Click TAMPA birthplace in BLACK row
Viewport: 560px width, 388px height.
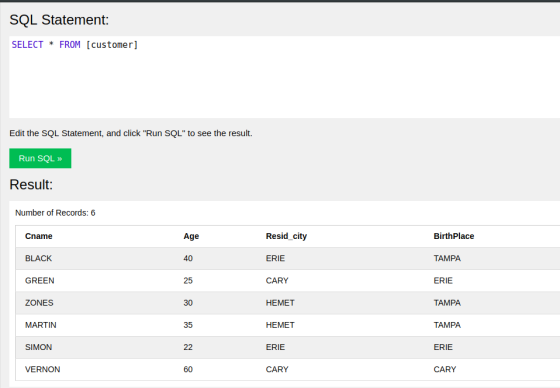pos(447,258)
